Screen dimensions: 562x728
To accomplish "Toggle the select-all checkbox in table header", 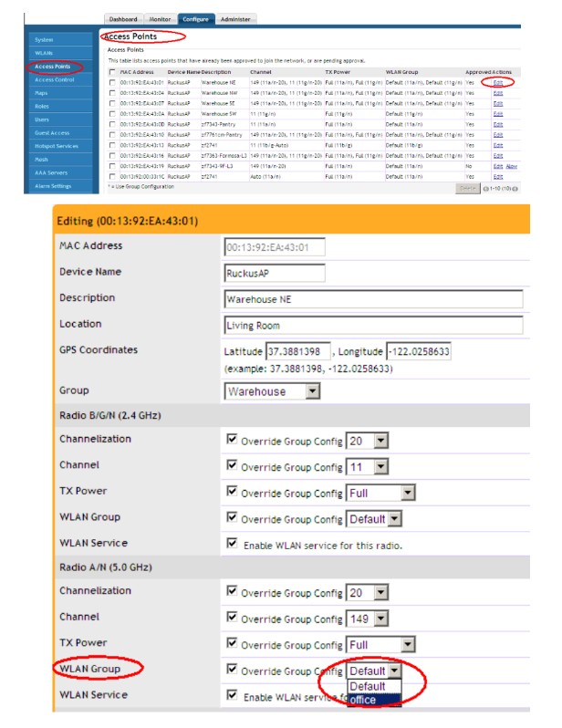I will click(112, 72).
